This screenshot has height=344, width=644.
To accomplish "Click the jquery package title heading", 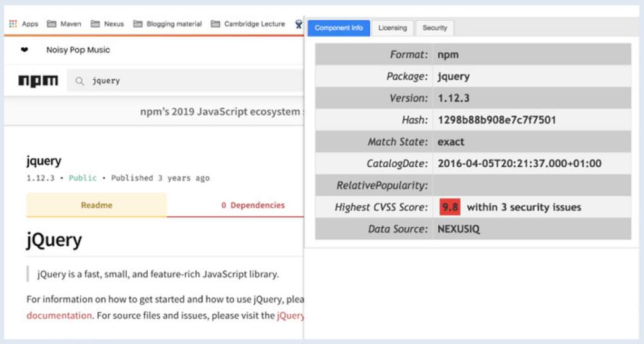I will point(44,160).
